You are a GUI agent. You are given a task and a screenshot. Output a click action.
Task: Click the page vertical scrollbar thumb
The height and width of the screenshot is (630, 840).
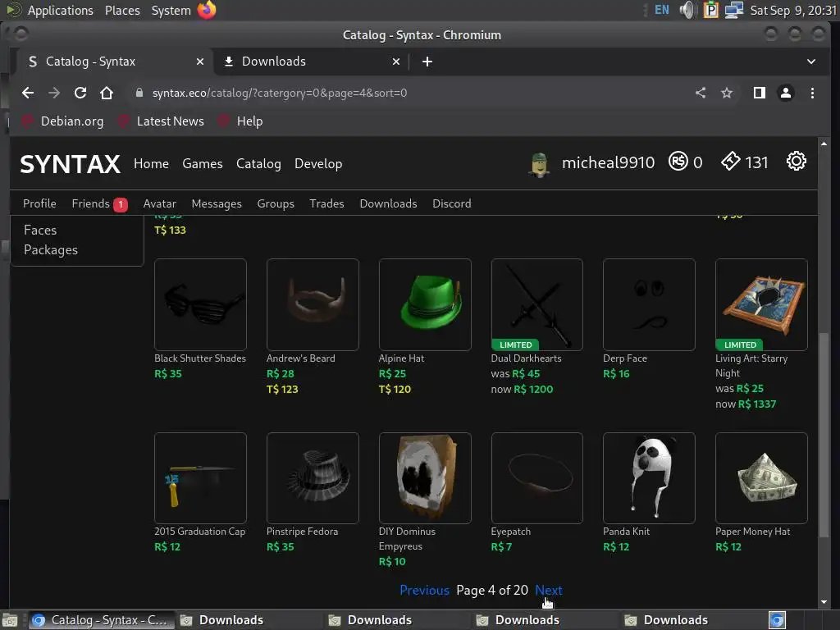click(824, 435)
